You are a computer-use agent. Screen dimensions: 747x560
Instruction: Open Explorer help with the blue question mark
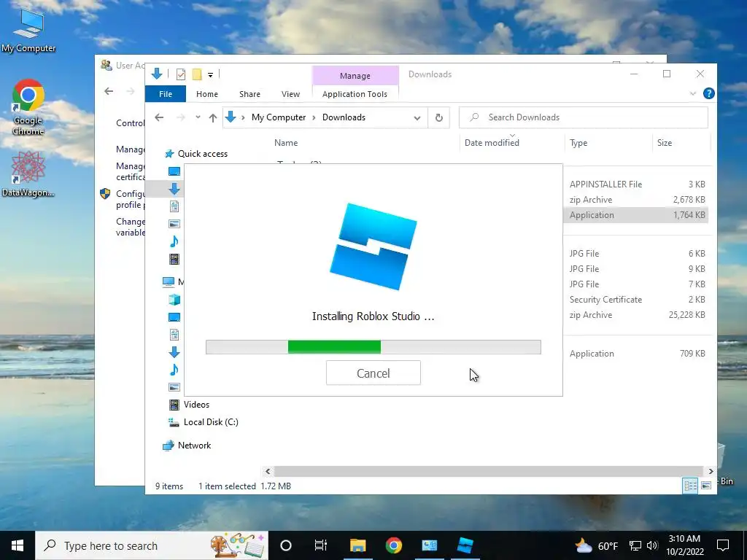pyautogui.click(x=708, y=93)
